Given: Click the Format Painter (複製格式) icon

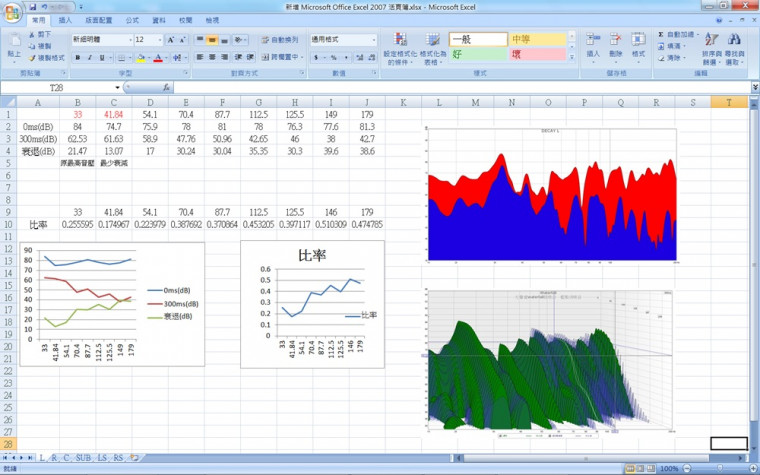Looking at the screenshot, I should [49, 58].
